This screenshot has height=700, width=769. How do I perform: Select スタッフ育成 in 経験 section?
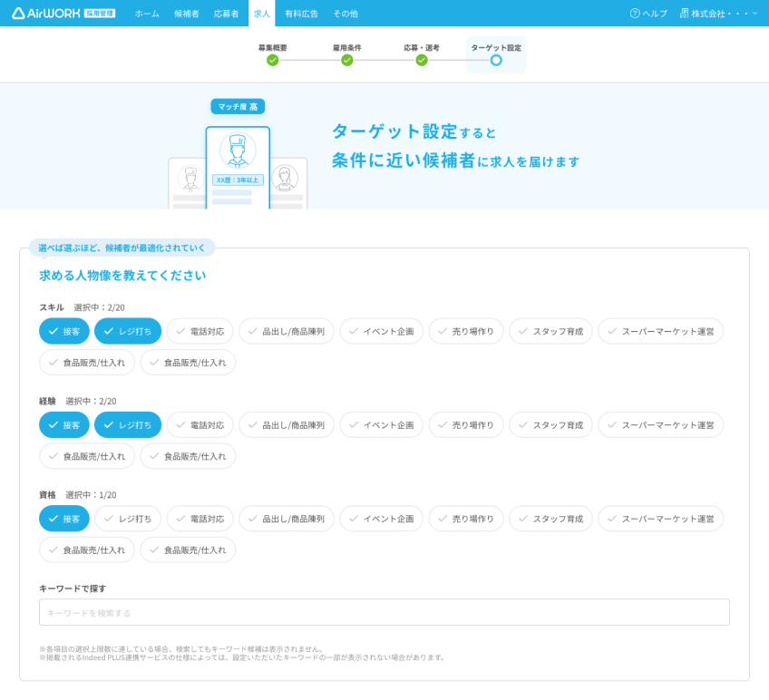pos(550,425)
